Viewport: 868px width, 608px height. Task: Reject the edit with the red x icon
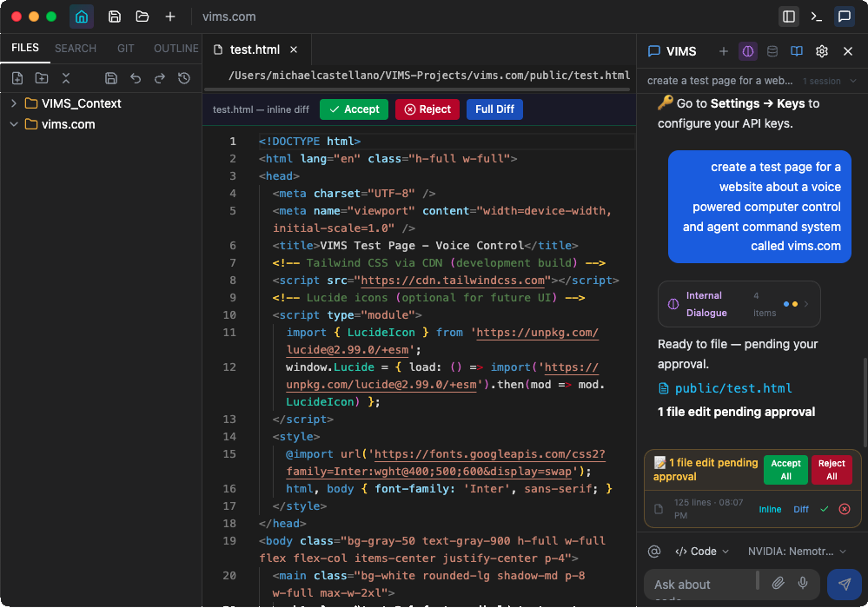[x=845, y=509]
